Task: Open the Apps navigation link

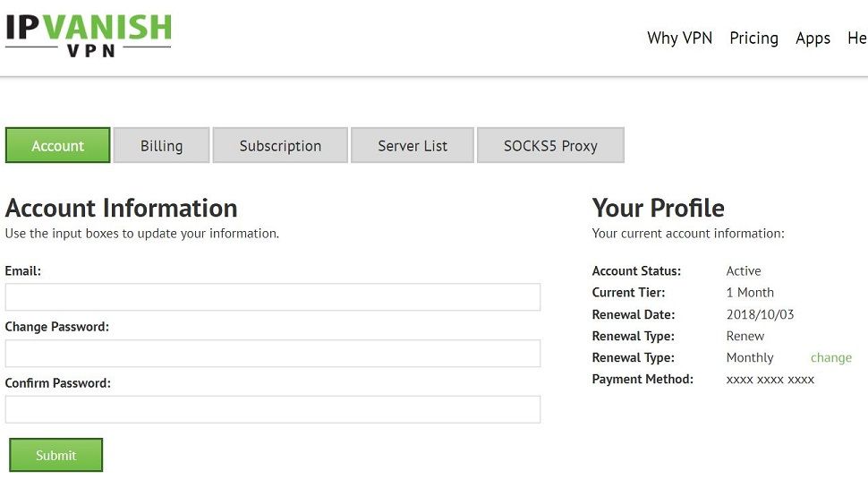Action: 813,39
